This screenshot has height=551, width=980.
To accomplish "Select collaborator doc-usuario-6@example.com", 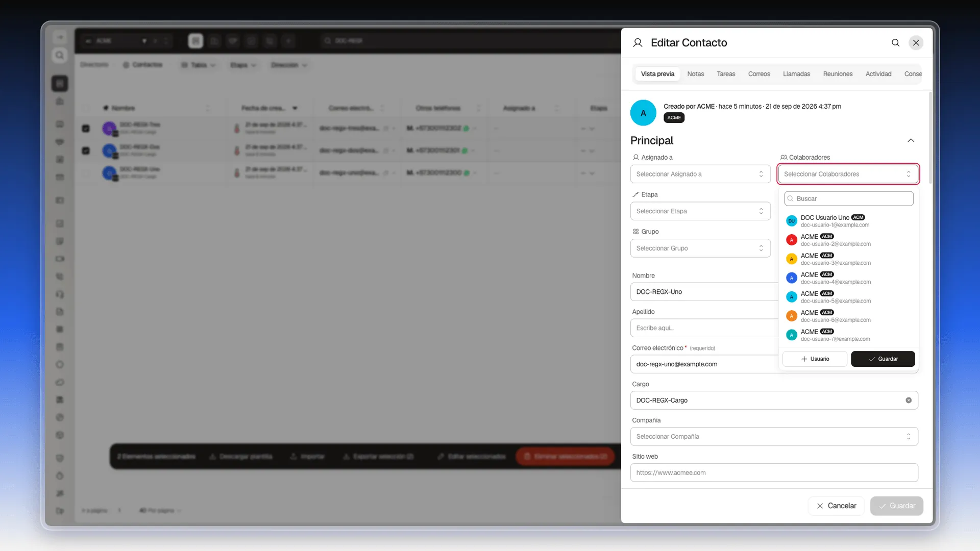I will [x=848, y=316].
